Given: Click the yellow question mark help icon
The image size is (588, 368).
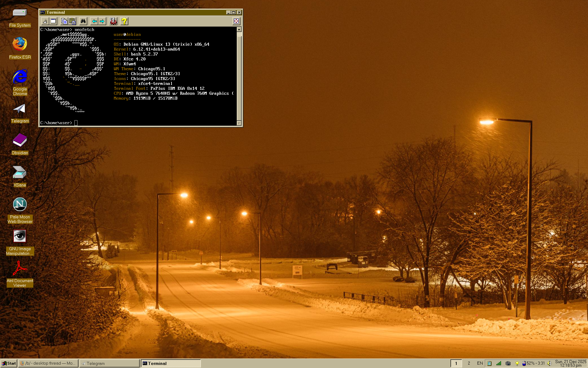Looking at the screenshot, I should tap(124, 21).
